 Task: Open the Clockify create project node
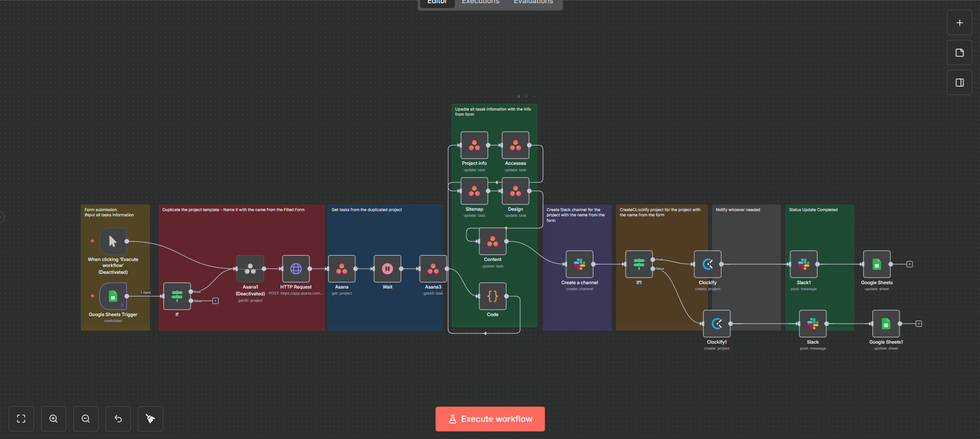(x=707, y=263)
